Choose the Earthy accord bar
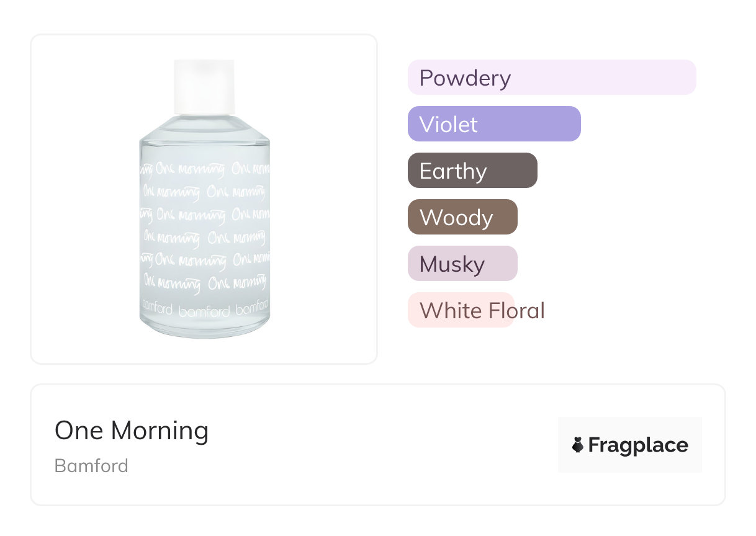Image resolution: width=756 pixels, height=536 pixels. tap(472, 171)
